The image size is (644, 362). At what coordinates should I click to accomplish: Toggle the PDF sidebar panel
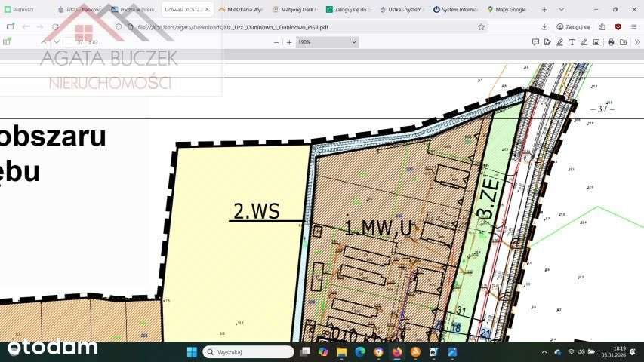tap(7, 42)
